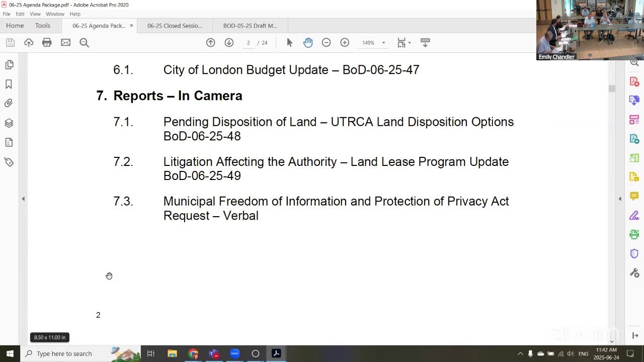Close the 06-25 Agenda Pack tab
The image size is (644, 362).
click(131, 26)
